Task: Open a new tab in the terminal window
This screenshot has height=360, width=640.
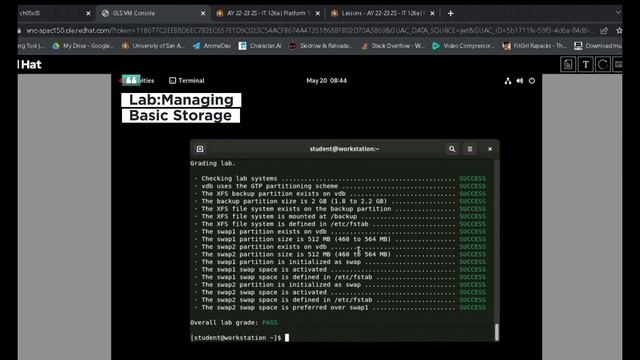Action: click(200, 149)
